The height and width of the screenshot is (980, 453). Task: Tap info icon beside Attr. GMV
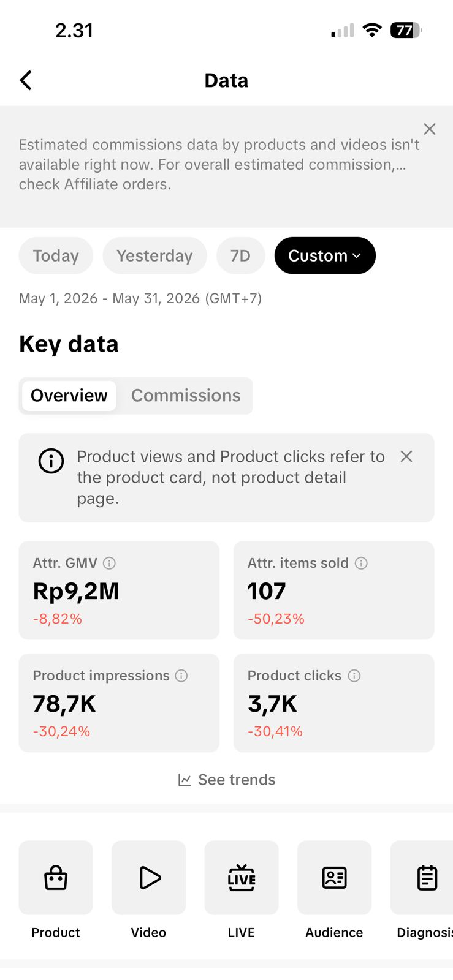pos(109,563)
